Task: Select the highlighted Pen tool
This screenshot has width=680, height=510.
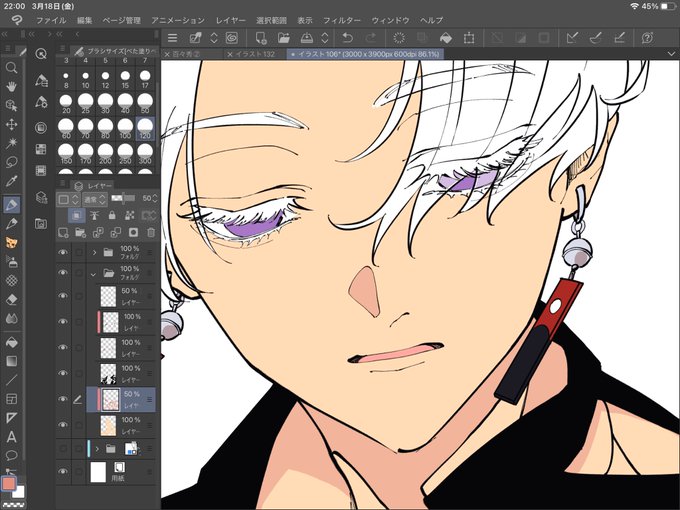Action: pyautogui.click(x=11, y=204)
